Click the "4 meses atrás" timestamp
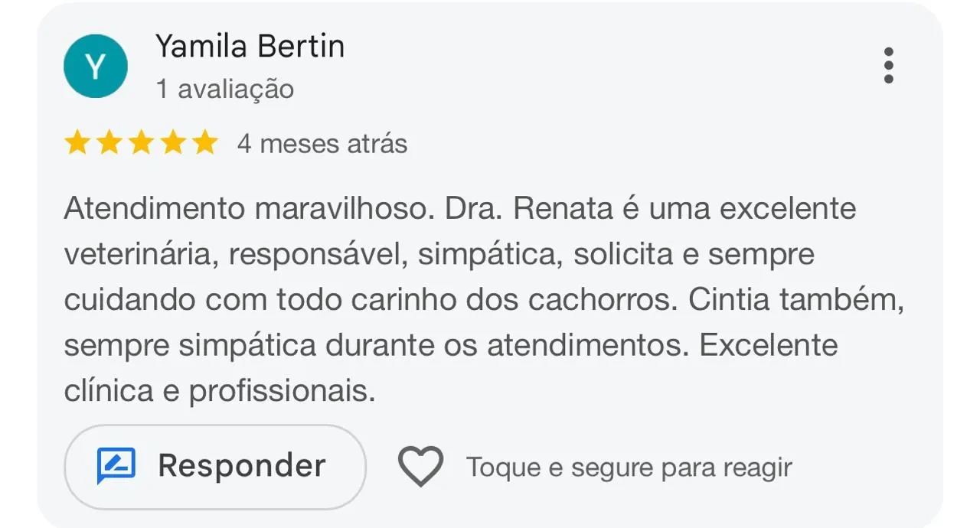The height and width of the screenshot is (528, 980). pyautogui.click(x=322, y=144)
